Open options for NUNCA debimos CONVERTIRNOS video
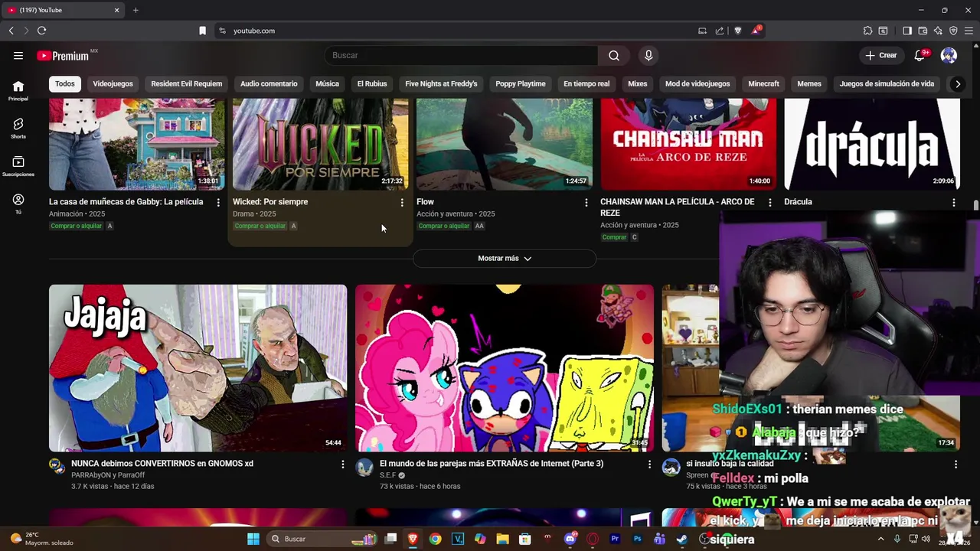This screenshot has width=980, height=551. point(343,464)
